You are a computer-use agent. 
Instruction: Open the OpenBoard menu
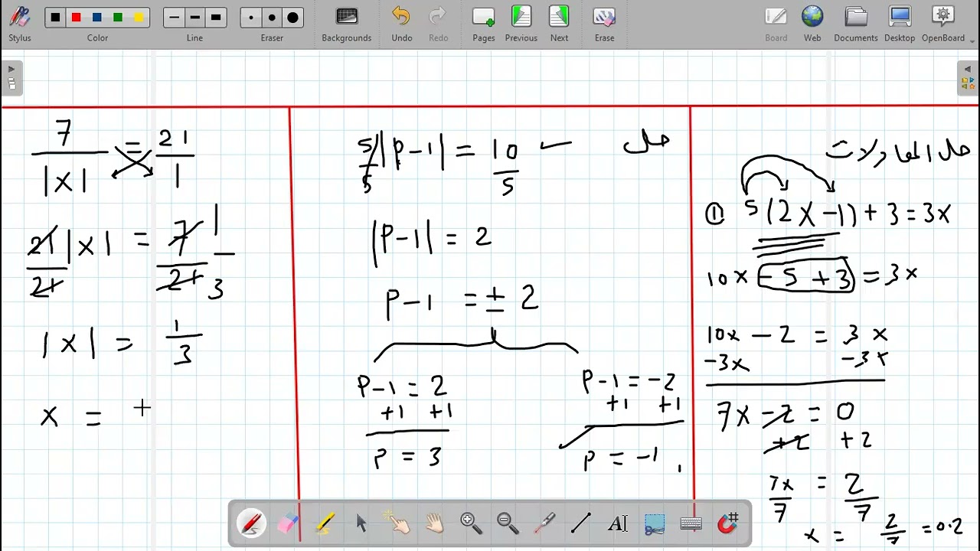(943, 23)
